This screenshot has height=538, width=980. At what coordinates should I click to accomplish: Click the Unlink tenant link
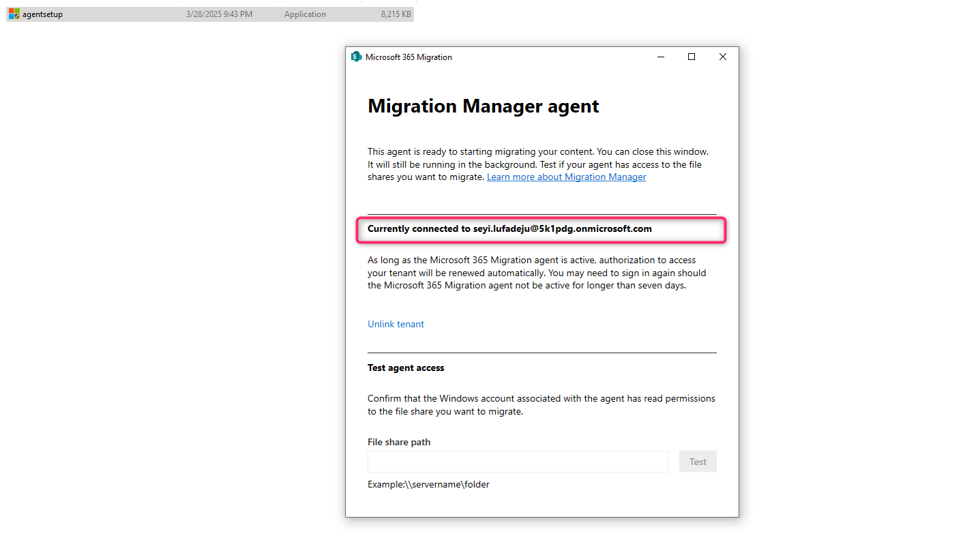tap(396, 324)
